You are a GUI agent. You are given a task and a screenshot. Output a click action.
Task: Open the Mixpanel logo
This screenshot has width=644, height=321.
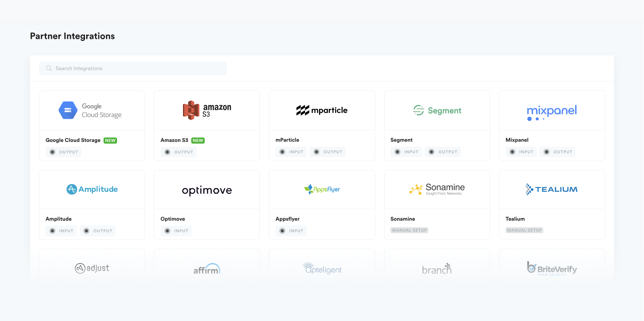point(552,112)
